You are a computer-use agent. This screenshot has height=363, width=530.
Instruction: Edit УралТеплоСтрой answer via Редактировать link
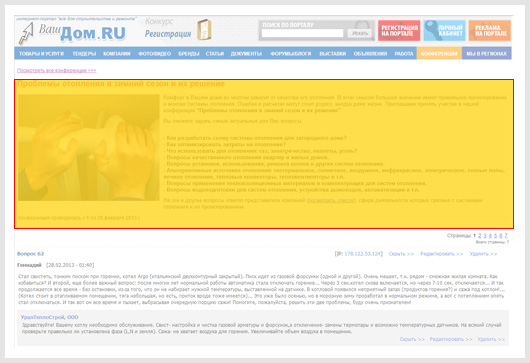tap(451, 339)
